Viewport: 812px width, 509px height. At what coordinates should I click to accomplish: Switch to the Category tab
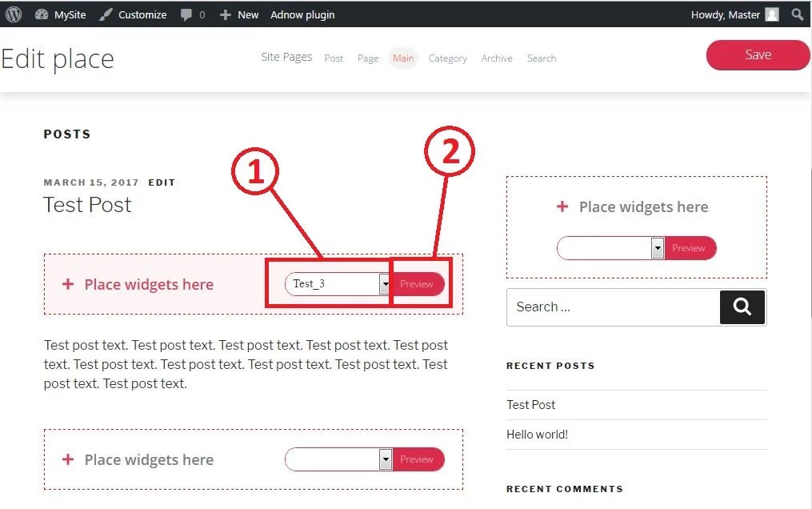click(x=447, y=58)
